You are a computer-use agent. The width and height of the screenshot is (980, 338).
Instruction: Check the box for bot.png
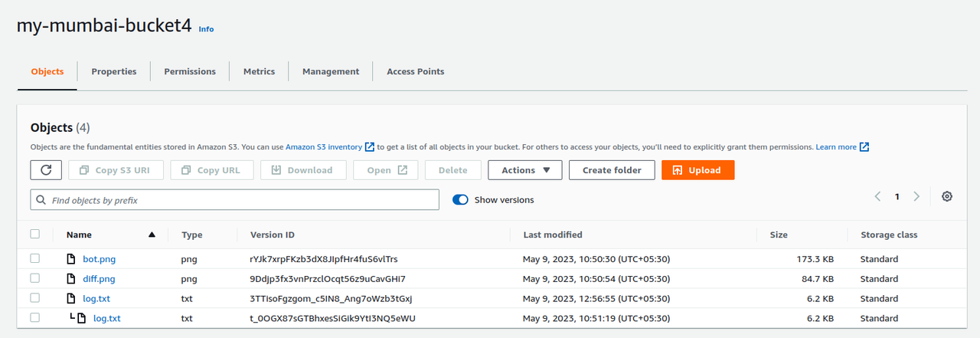click(34, 259)
